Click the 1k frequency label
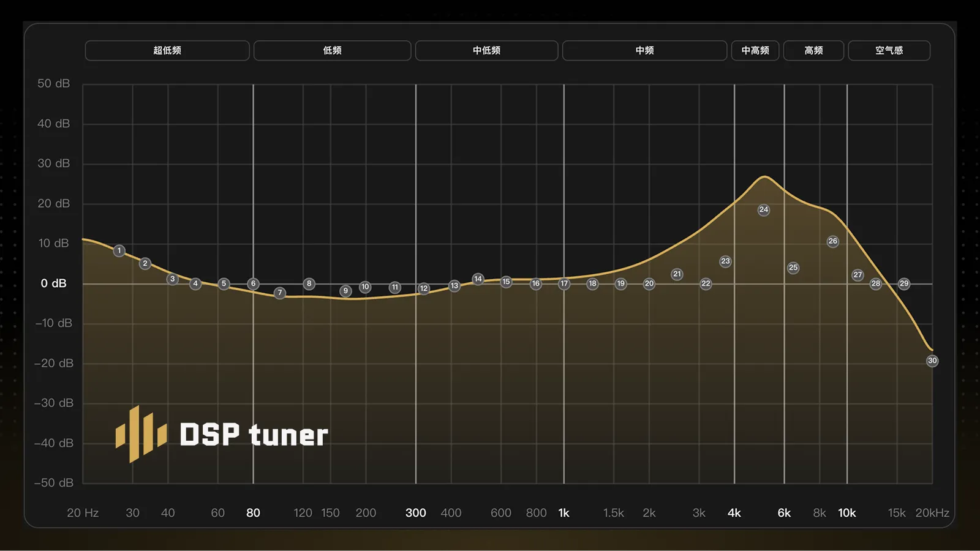The height and width of the screenshot is (551, 980). (564, 513)
